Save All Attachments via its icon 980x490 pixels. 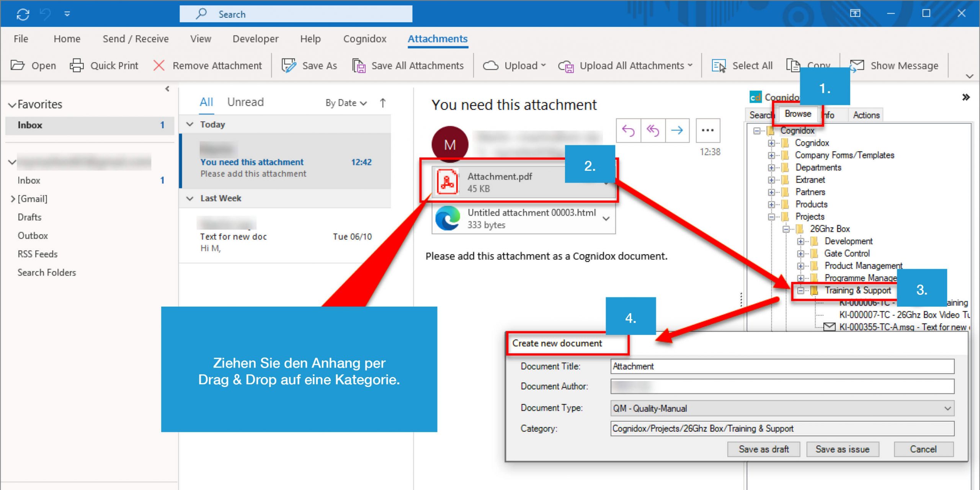(x=359, y=65)
